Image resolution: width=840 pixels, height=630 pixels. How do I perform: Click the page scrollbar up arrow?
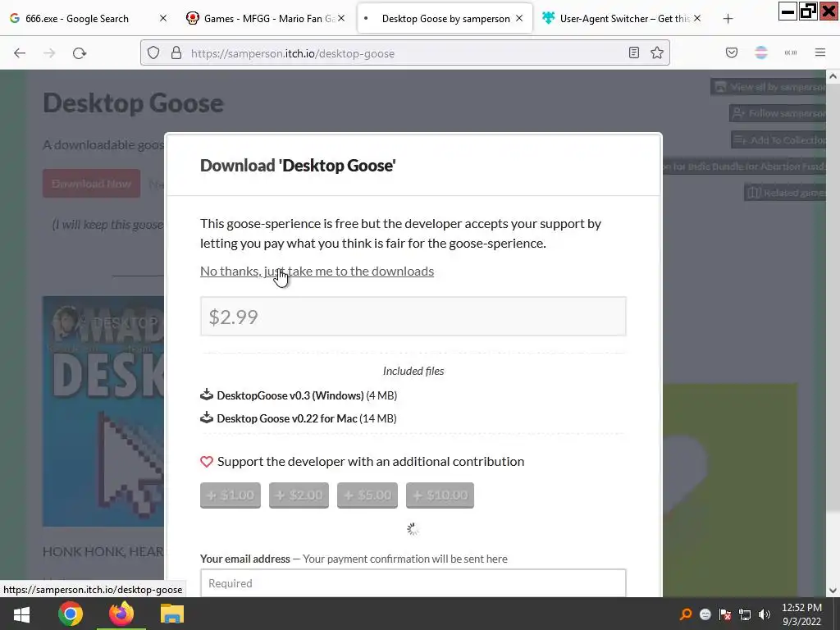tap(833, 76)
